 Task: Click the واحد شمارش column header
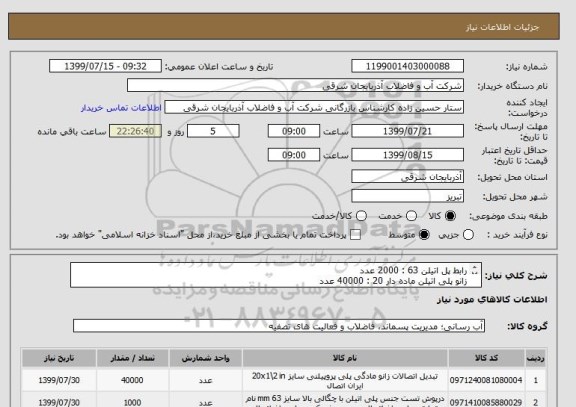point(205,358)
